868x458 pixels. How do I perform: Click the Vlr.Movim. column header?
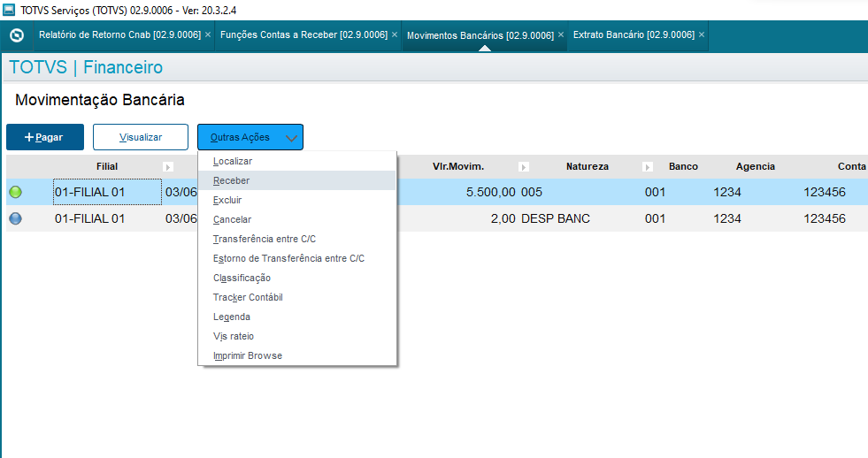click(x=458, y=166)
